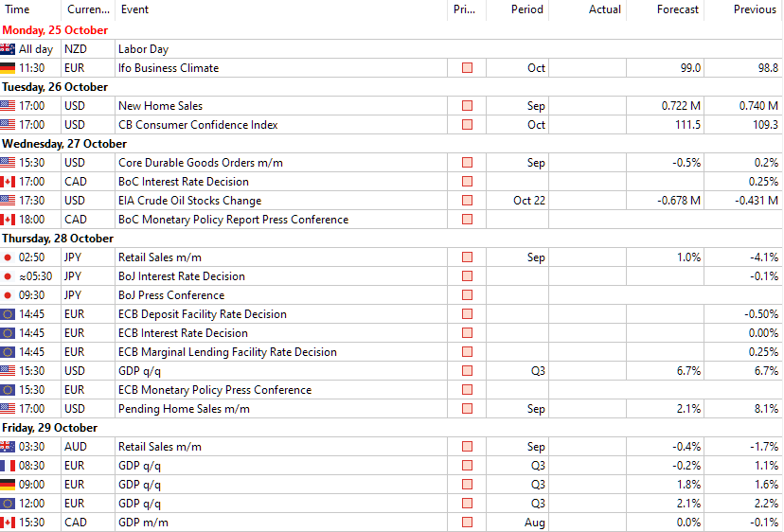Screen dimensions: 784x532
Task: Select priority marker for CB Consumer Confidence Index
Action: click(467, 125)
